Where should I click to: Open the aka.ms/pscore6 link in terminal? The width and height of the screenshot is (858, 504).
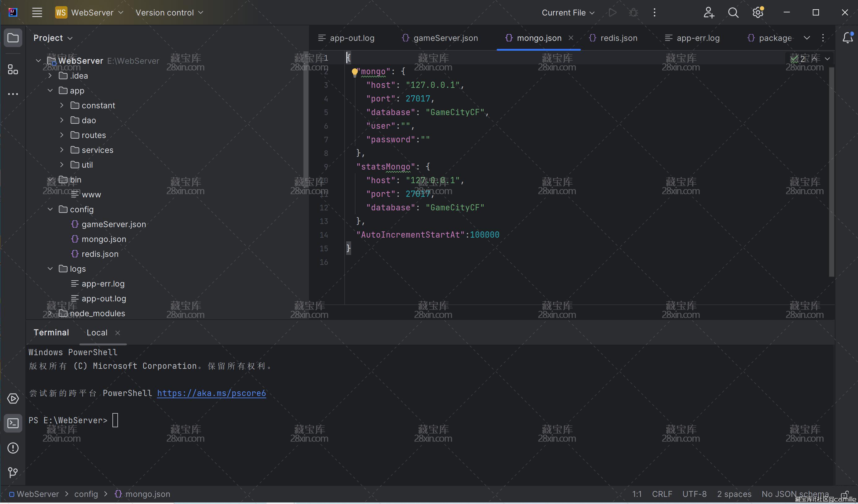pyautogui.click(x=211, y=393)
